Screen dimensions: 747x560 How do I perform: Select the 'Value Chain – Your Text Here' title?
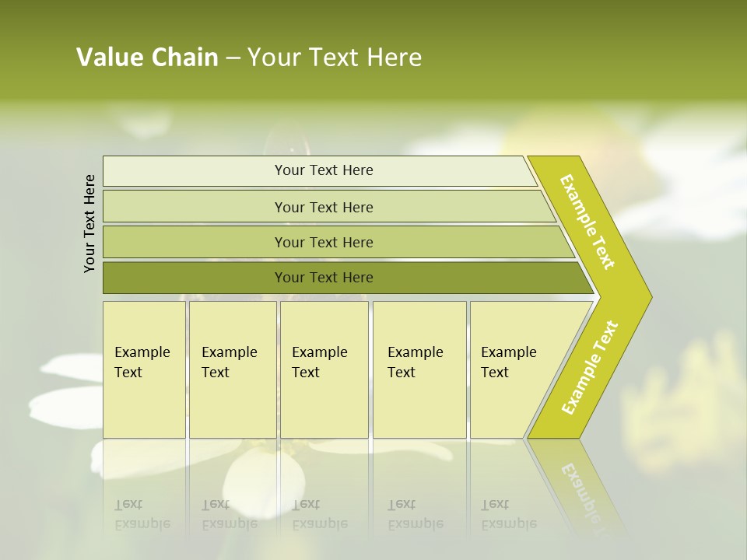(249, 57)
